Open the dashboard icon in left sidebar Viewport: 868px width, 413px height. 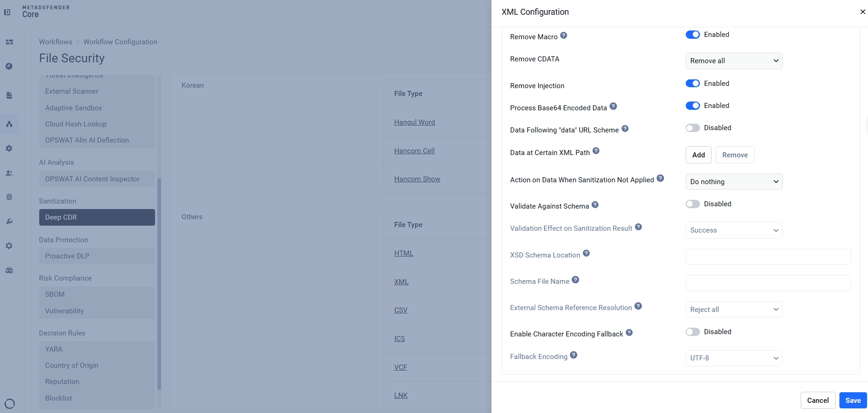(x=9, y=42)
